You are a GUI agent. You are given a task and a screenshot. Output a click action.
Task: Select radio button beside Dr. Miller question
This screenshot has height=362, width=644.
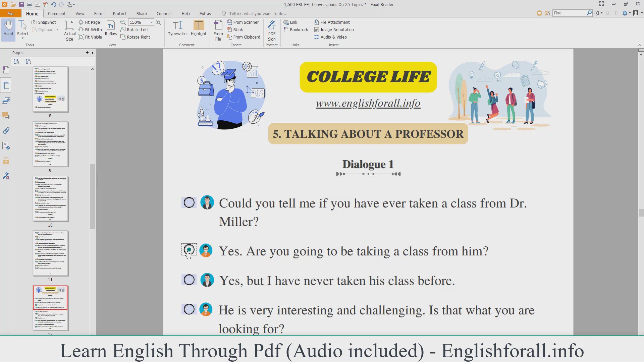point(189,202)
